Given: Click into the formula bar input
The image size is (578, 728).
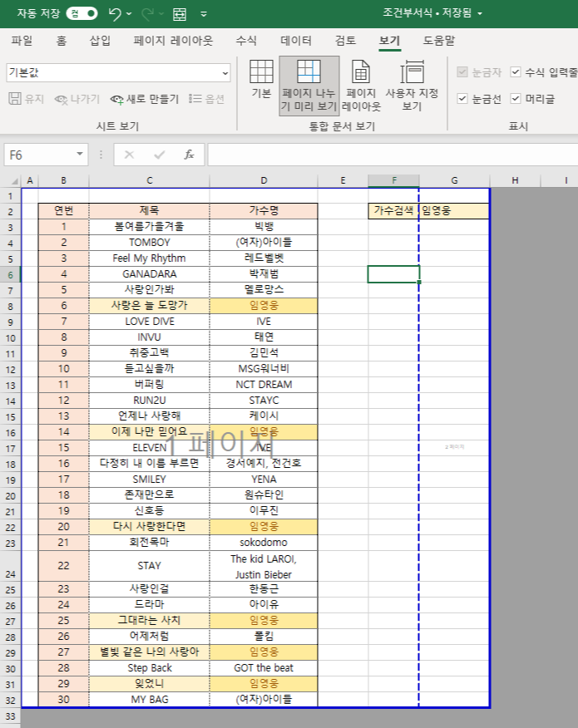Looking at the screenshot, I should pos(393,155).
